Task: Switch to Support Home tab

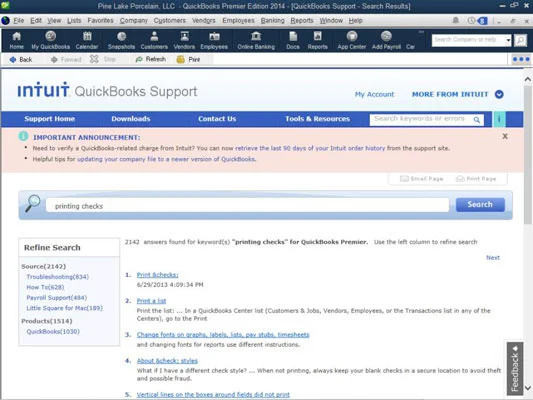Action: 50,119
